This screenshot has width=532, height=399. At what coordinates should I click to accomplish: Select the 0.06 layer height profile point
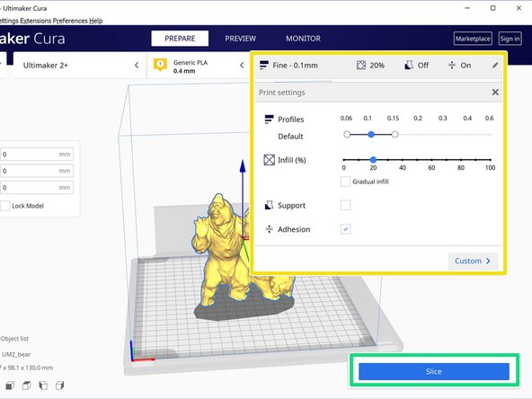pyautogui.click(x=347, y=135)
